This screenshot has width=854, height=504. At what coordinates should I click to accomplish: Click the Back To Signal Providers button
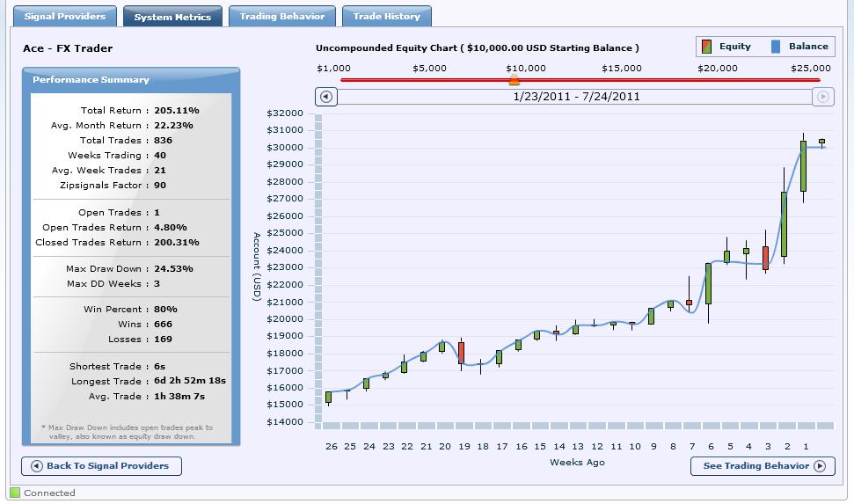(101, 466)
